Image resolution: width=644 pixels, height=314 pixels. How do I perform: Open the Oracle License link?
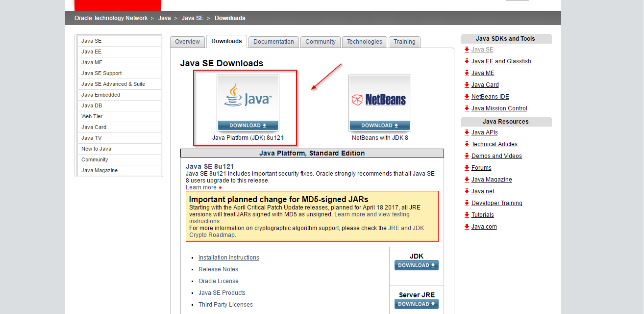[219, 281]
